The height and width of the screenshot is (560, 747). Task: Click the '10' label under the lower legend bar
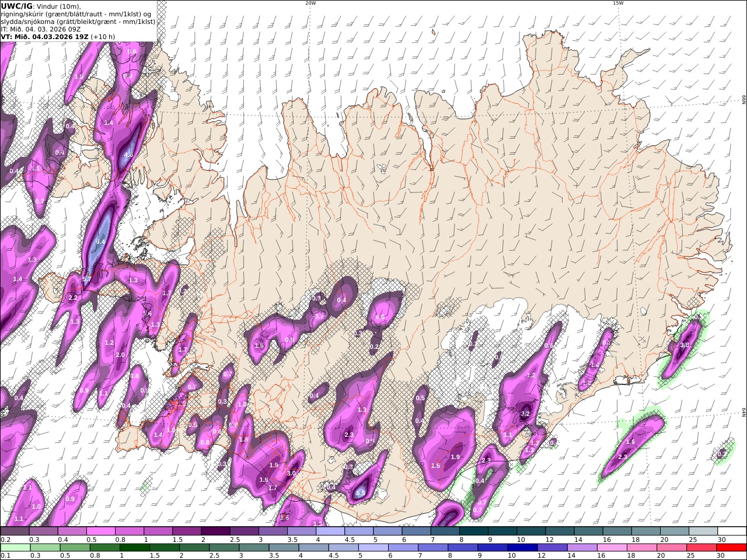pyautogui.click(x=512, y=555)
